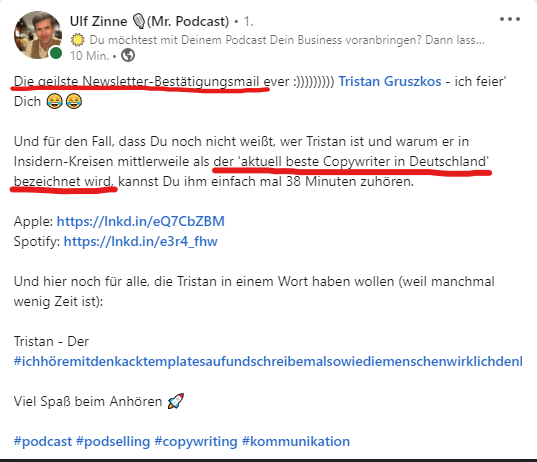Viewport: 537px width, 462px height.
Task: Click the globe visibility icon
Action: [128, 55]
